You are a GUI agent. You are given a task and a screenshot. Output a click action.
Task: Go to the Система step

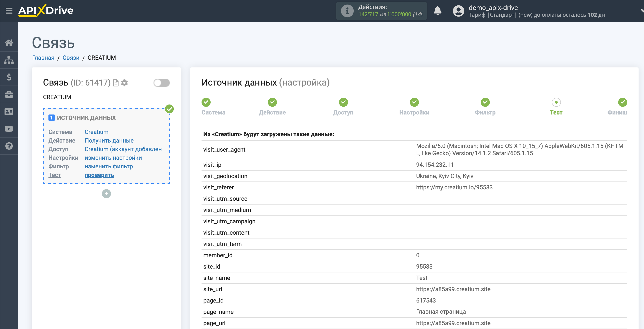click(206, 102)
